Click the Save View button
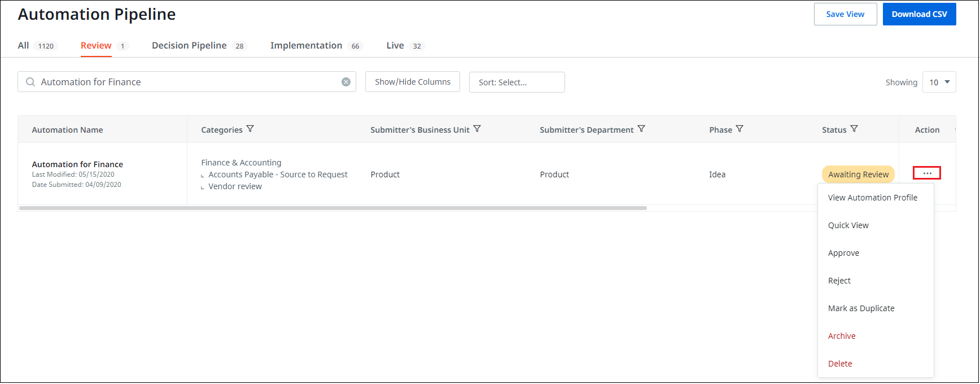The height and width of the screenshot is (384, 980). click(845, 14)
